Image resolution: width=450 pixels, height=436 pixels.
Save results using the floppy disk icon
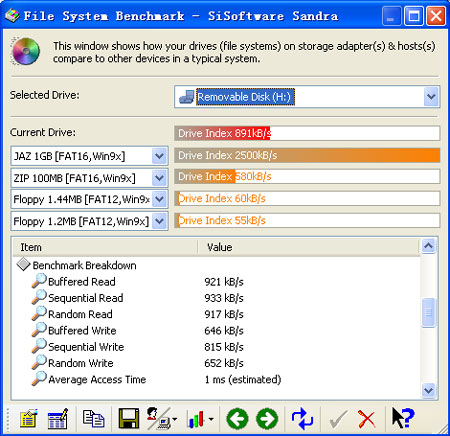pyautogui.click(x=129, y=418)
